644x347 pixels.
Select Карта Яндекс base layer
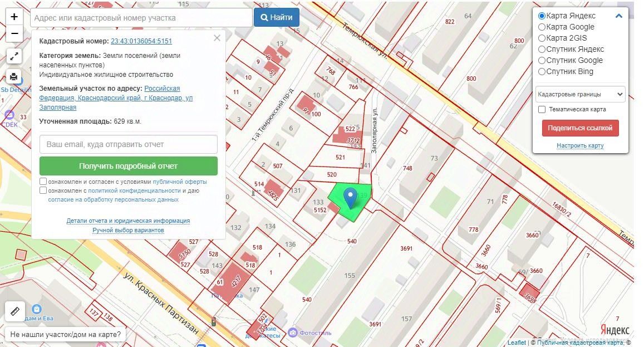point(542,16)
